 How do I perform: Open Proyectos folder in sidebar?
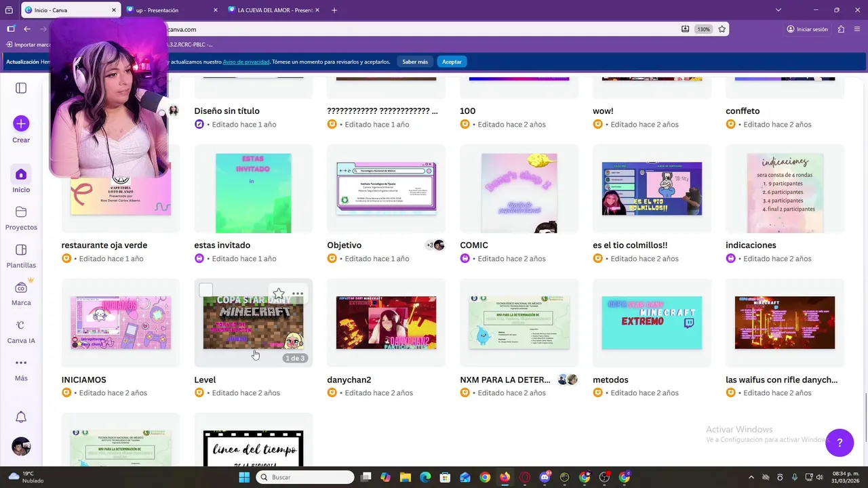(x=21, y=218)
